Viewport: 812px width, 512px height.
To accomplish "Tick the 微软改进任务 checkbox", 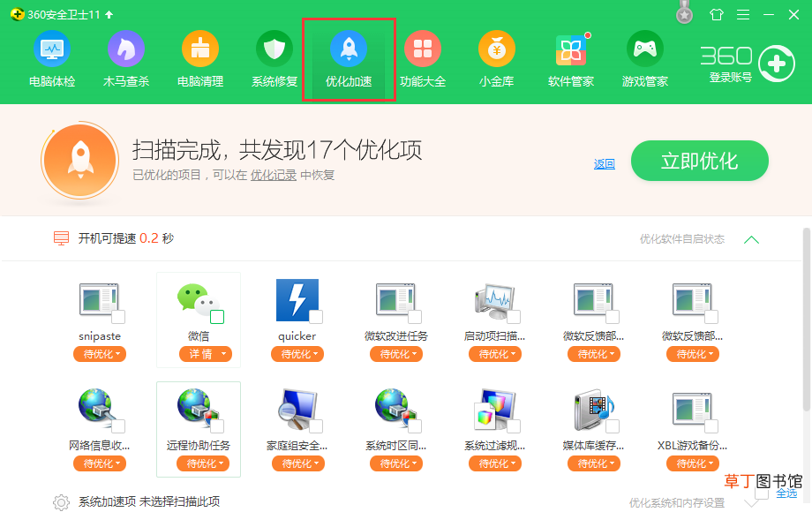I will [415, 317].
